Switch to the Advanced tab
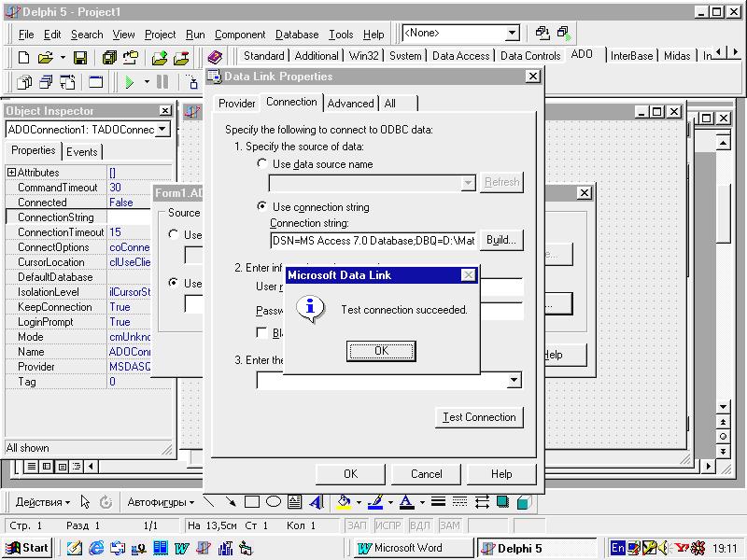747x560 pixels. [351, 104]
